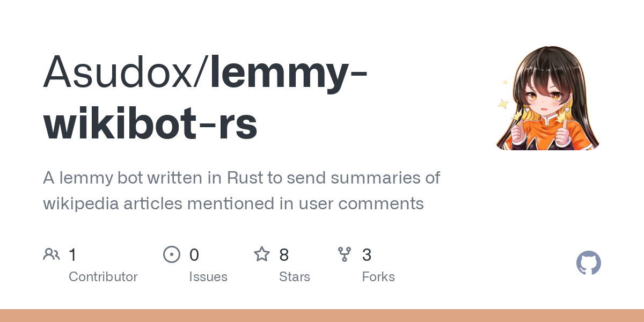Click the stars count "8"
The width and height of the screenshot is (644, 322).
click(x=284, y=255)
